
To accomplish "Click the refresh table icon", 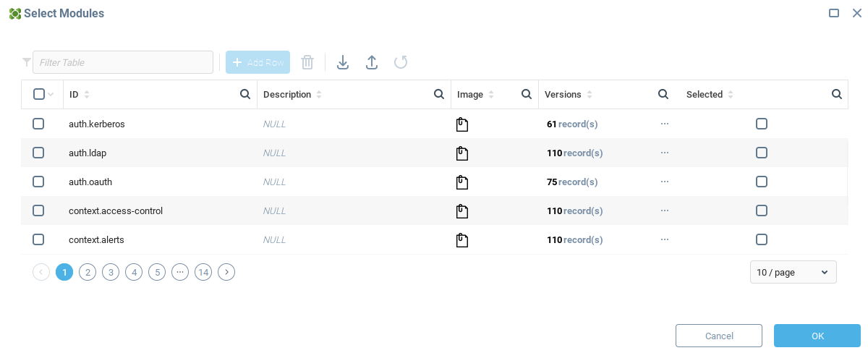I will click(x=401, y=62).
